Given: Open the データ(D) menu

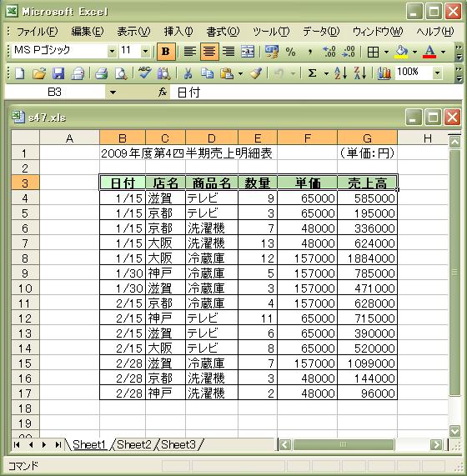Looking at the screenshot, I should [x=321, y=32].
